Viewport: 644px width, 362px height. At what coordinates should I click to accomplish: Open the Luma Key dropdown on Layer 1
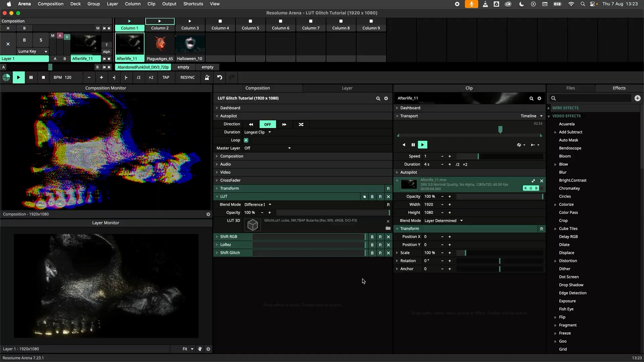pyautogui.click(x=33, y=51)
